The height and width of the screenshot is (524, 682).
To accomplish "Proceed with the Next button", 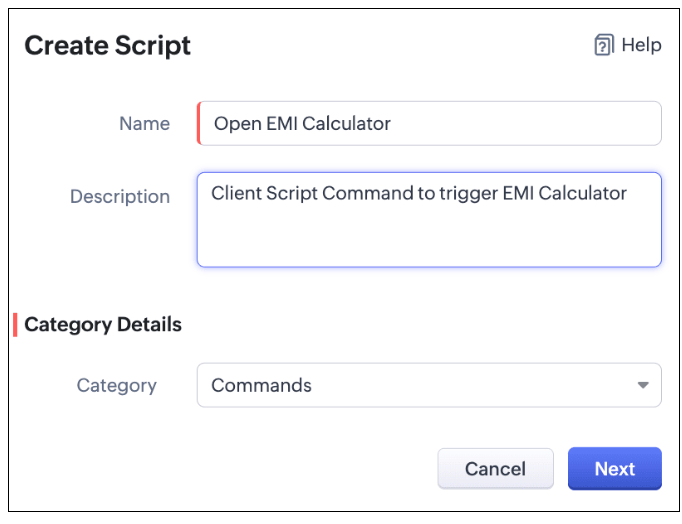I will point(615,469).
